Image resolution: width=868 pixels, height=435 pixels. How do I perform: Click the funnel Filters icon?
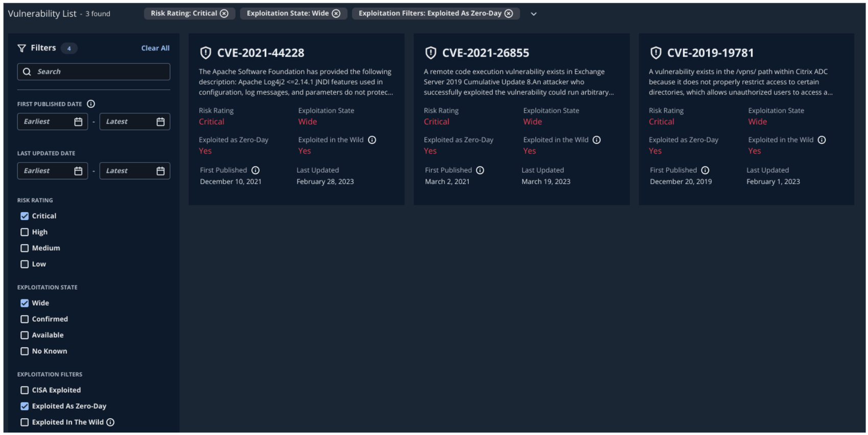point(21,48)
